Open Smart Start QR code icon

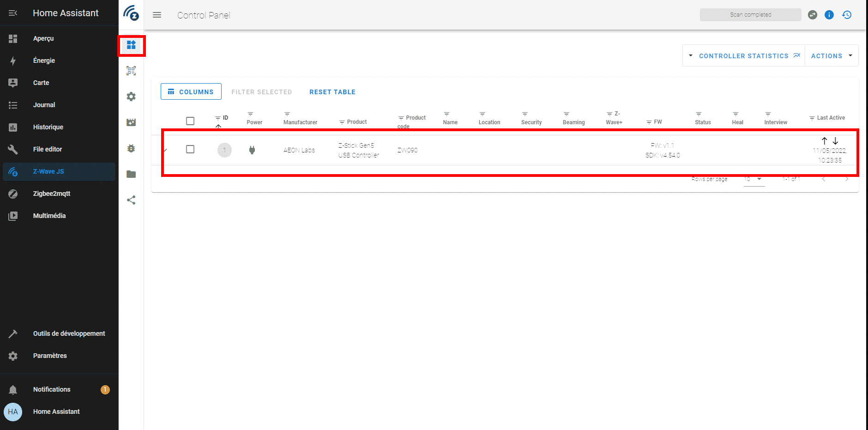tap(131, 71)
